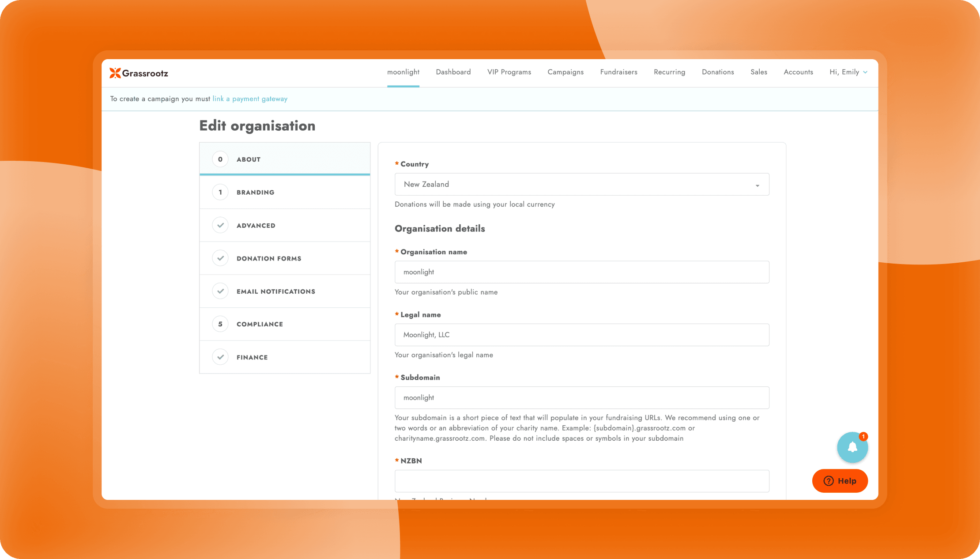Select the Compliance section
The image size is (980, 559).
285,324
